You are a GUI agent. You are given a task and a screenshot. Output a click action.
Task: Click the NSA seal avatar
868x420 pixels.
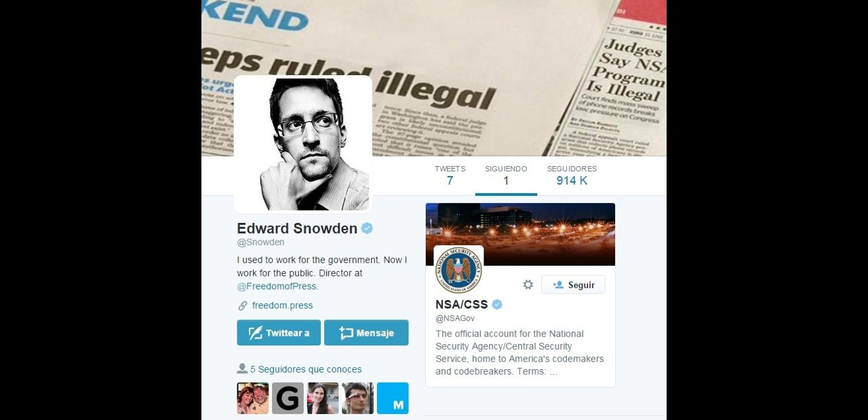click(458, 270)
